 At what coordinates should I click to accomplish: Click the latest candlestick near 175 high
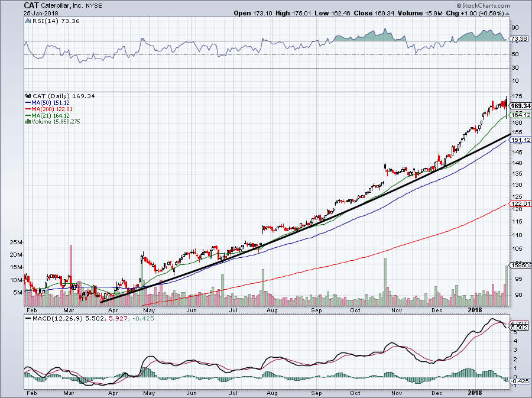tap(507, 107)
